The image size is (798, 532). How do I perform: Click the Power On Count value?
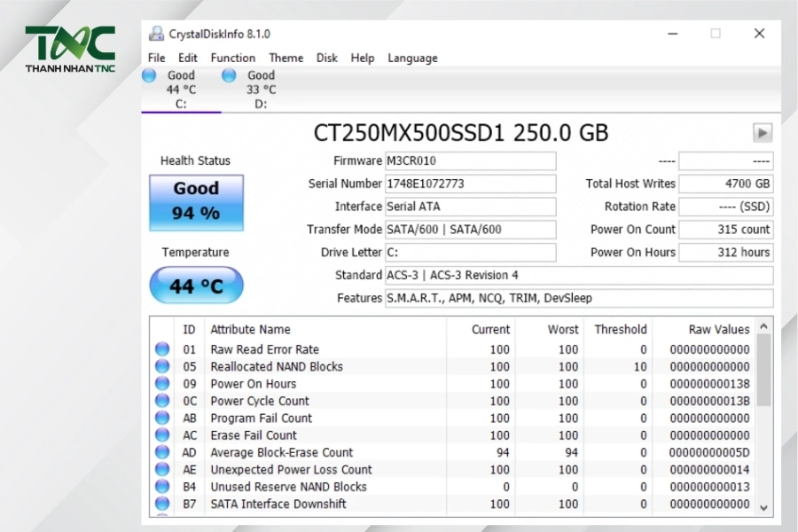(x=726, y=230)
